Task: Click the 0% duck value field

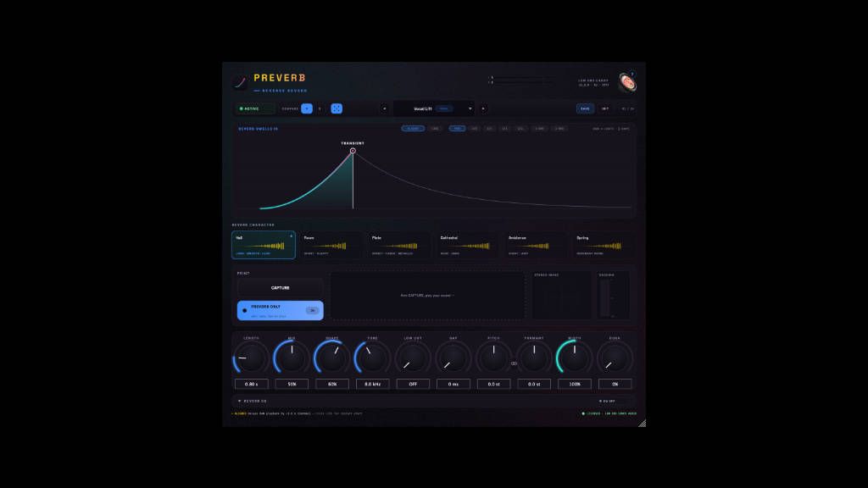Action: pos(615,384)
